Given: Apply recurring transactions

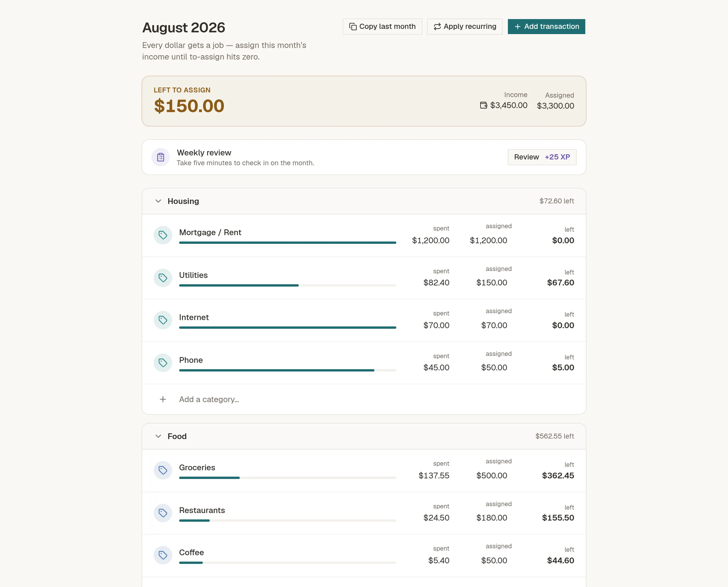Looking at the screenshot, I should 465,26.
